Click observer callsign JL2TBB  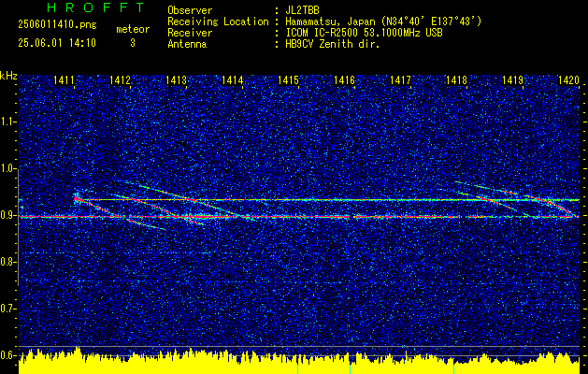click(x=302, y=10)
